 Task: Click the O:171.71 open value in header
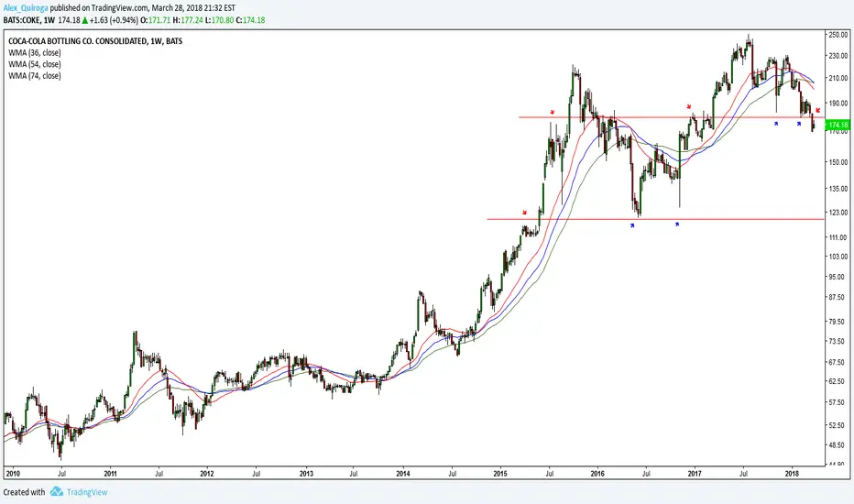coord(155,20)
